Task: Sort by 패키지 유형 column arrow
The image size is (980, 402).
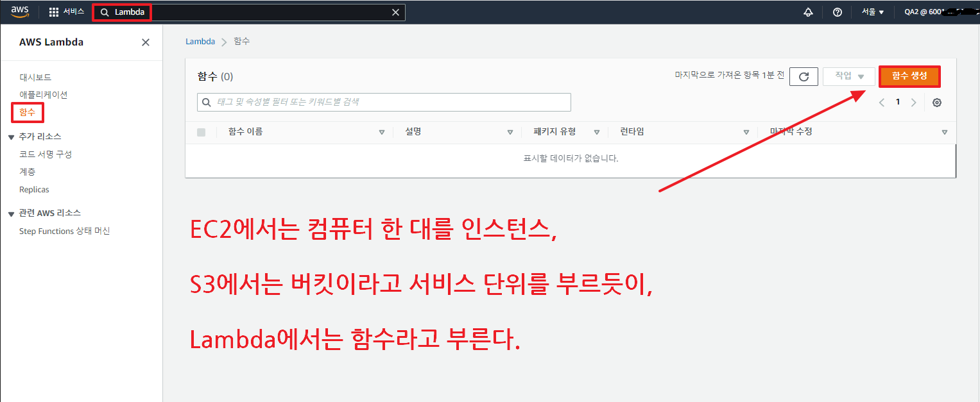Action: (597, 132)
